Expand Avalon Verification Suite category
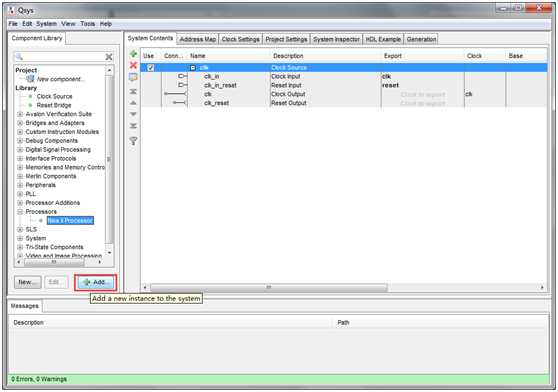Viewport: 558px width, 392px height. pos(20,114)
